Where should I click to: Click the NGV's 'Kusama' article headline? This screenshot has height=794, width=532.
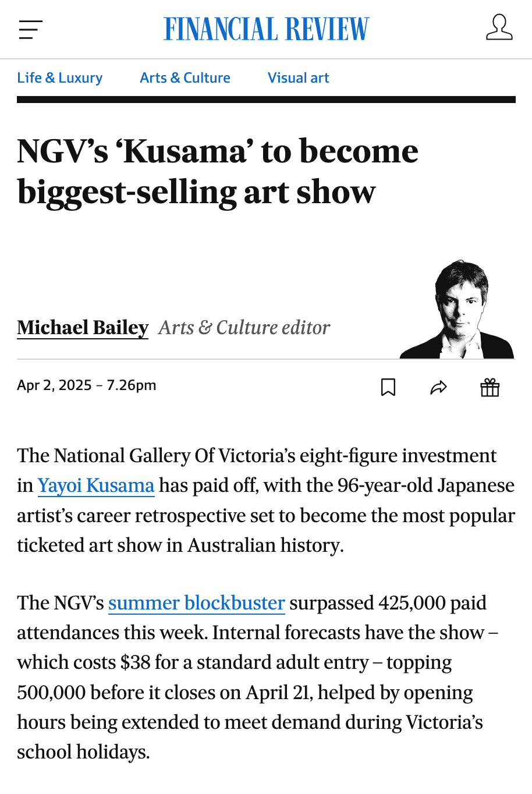click(x=218, y=171)
